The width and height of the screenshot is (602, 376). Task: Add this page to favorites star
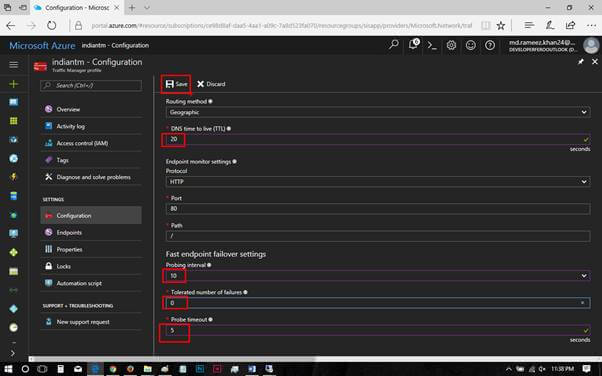click(501, 26)
